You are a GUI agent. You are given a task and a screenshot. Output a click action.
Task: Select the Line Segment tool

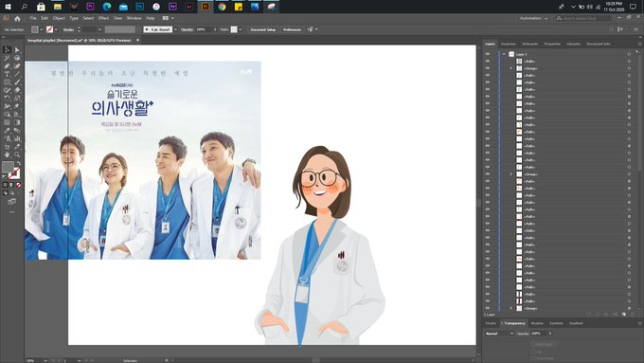pos(17,74)
